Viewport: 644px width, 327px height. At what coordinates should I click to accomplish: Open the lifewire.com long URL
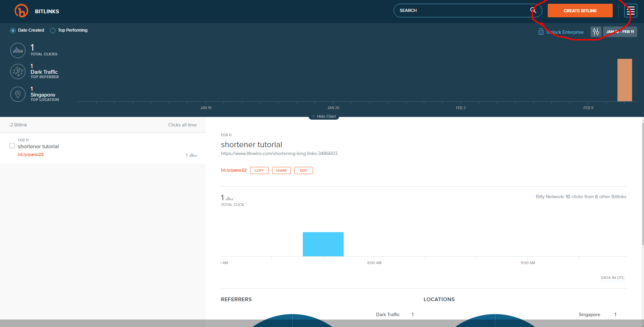pyautogui.click(x=279, y=153)
